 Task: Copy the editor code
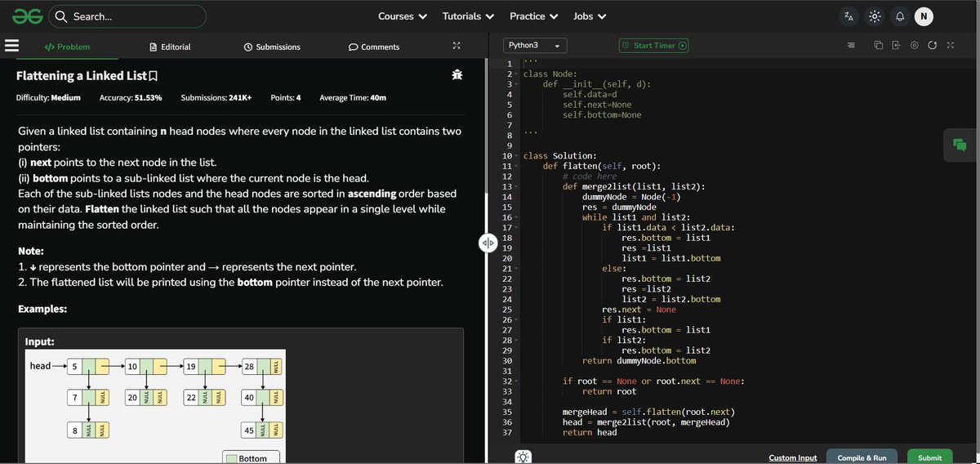879,45
